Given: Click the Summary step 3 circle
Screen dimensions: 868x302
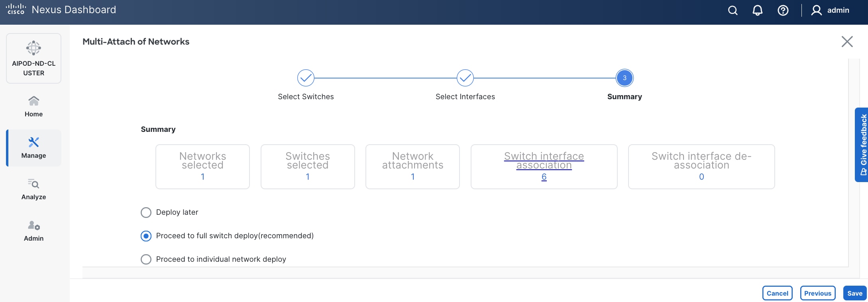Looking at the screenshot, I should pyautogui.click(x=624, y=78).
